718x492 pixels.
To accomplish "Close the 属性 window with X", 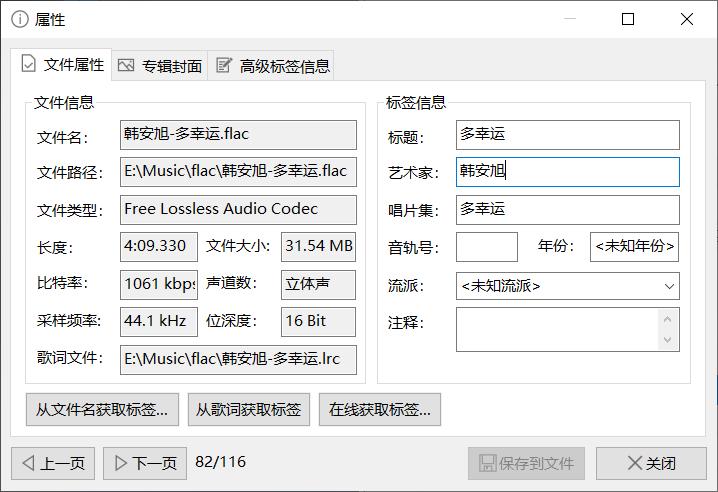I will pos(686,19).
